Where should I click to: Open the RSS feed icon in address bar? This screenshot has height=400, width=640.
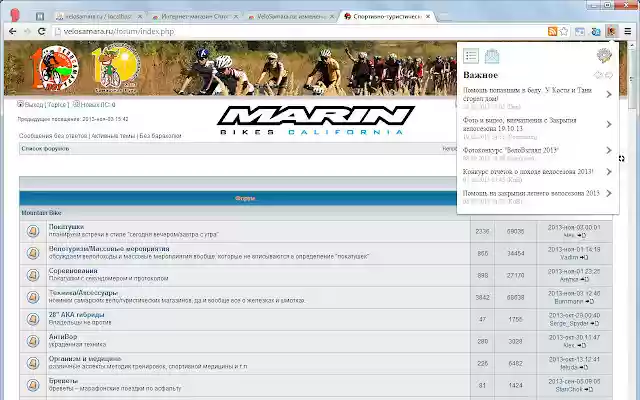552,31
